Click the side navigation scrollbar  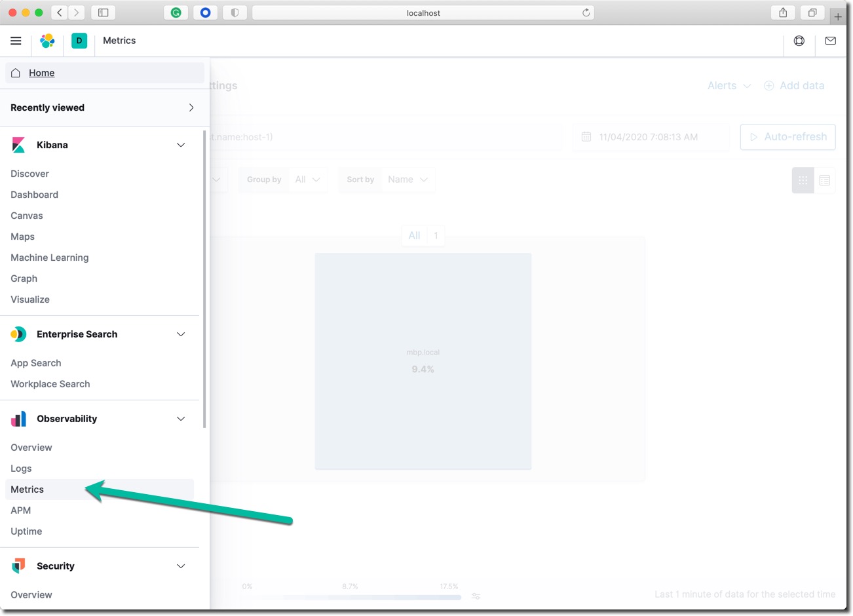pos(204,279)
